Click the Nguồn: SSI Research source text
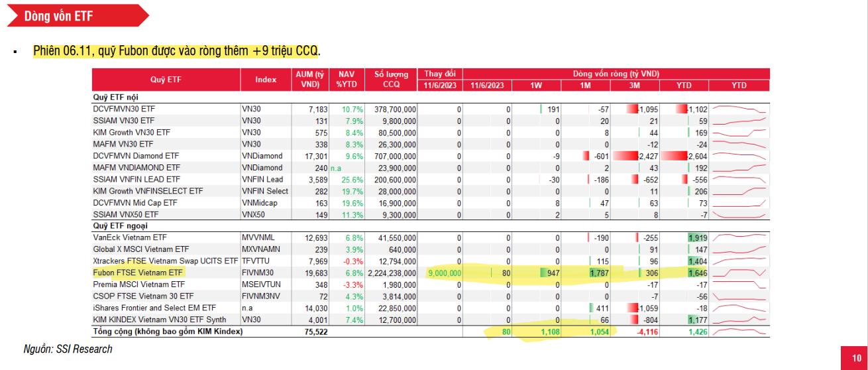Viewport: 868px width, 370px height. click(68, 349)
